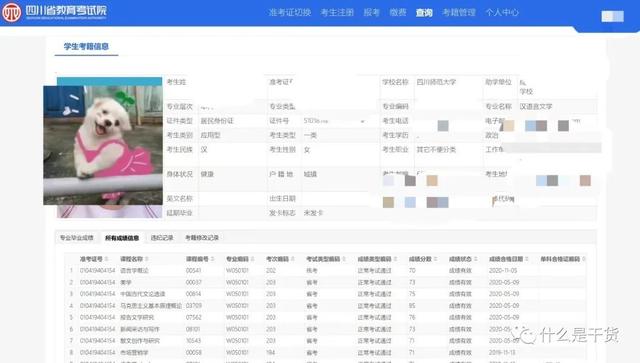Click course code 07562
Viewport: 640px width, 363px height.
coord(193,317)
